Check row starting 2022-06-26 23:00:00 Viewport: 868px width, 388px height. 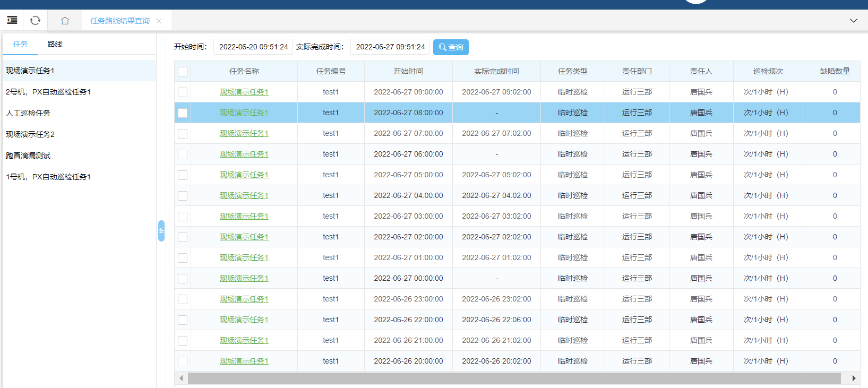183,299
